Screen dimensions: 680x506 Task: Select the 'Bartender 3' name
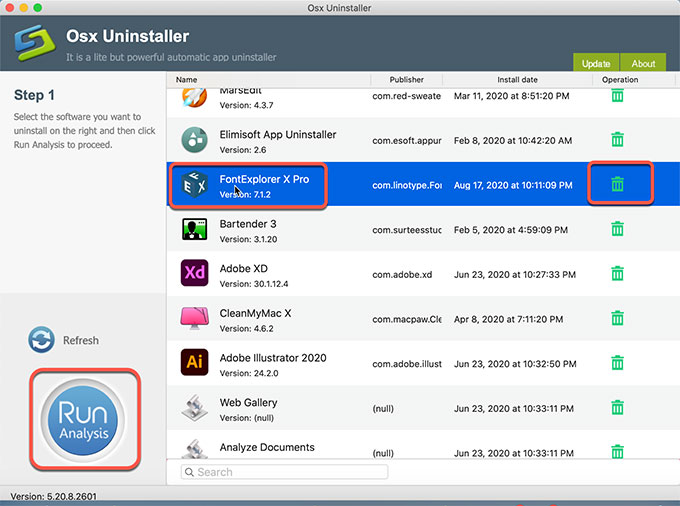point(248,224)
